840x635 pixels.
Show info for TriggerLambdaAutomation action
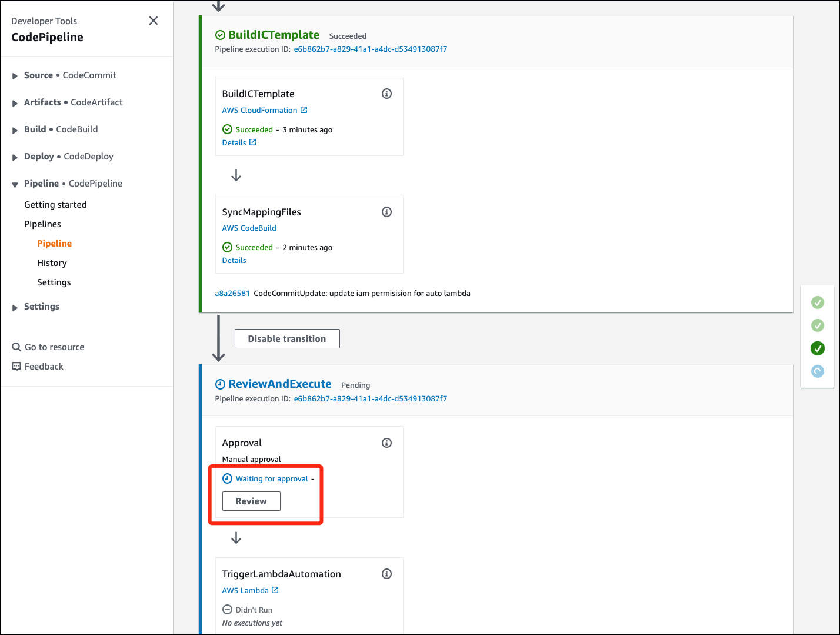pos(386,574)
